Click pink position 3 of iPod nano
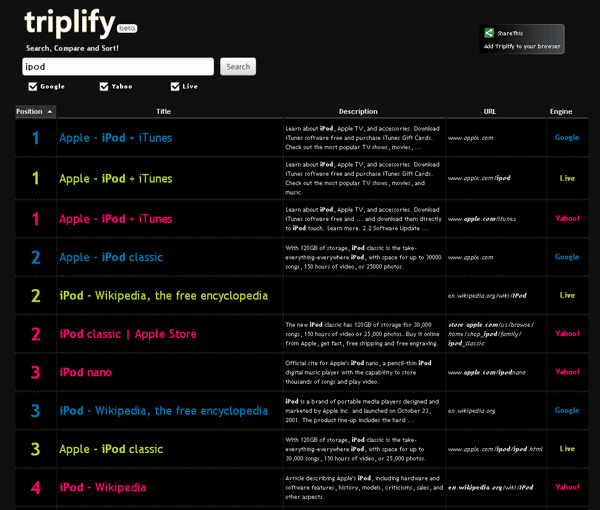This screenshot has width=600, height=510. (x=36, y=372)
